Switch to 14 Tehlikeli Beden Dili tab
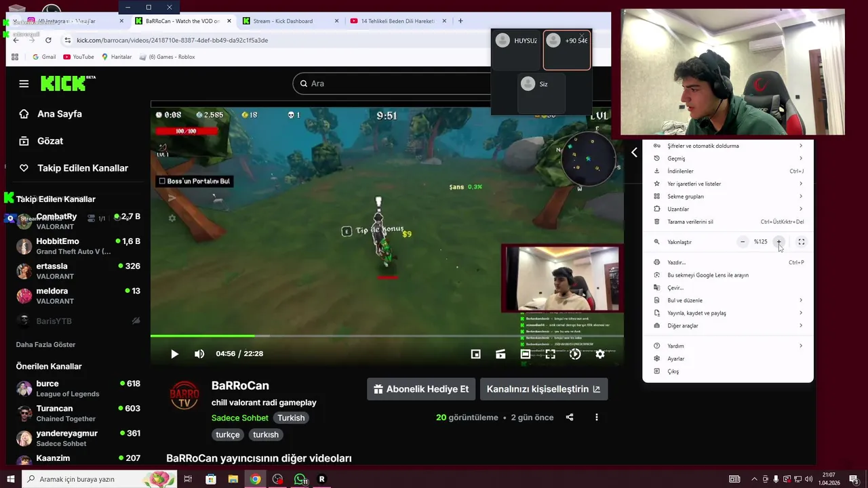This screenshot has height=488, width=868. pos(397,21)
